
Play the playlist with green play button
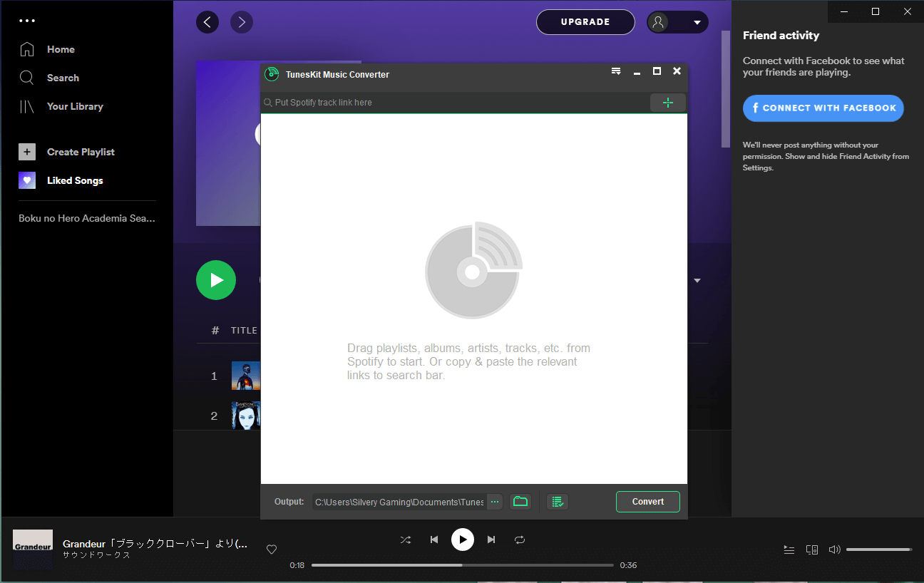(216, 280)
